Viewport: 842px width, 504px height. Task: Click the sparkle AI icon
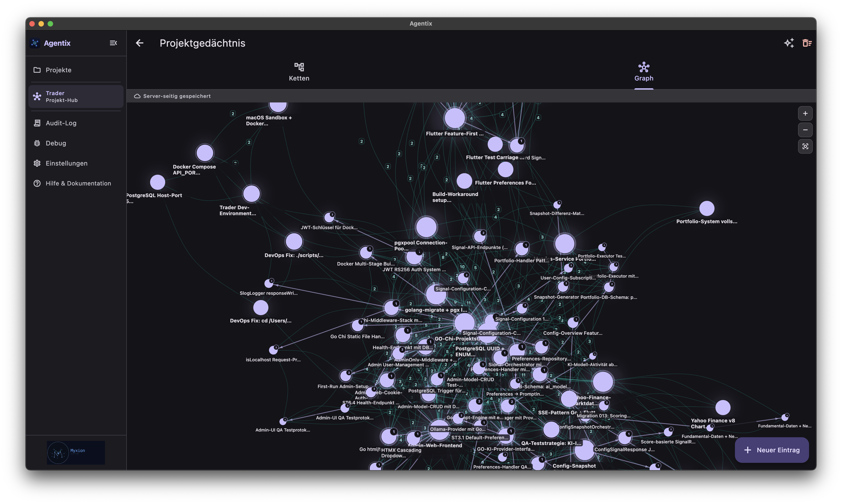tap(789, 43)
